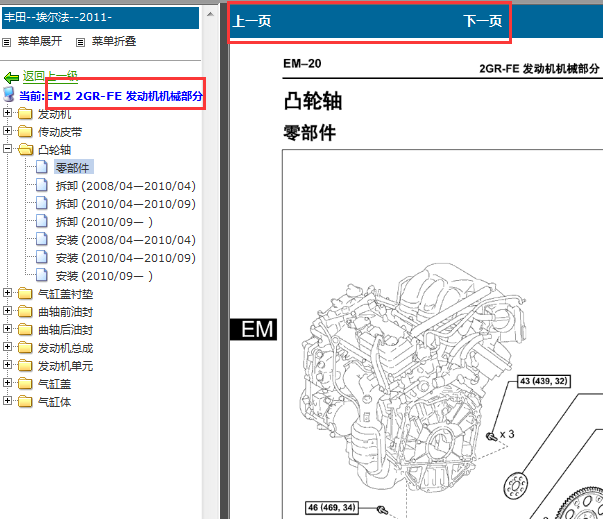Viewport: 603px width, 519px height.
Task: Open 拆卸 (2008/04—2010/04) page
Action: (x=125, y=186)
